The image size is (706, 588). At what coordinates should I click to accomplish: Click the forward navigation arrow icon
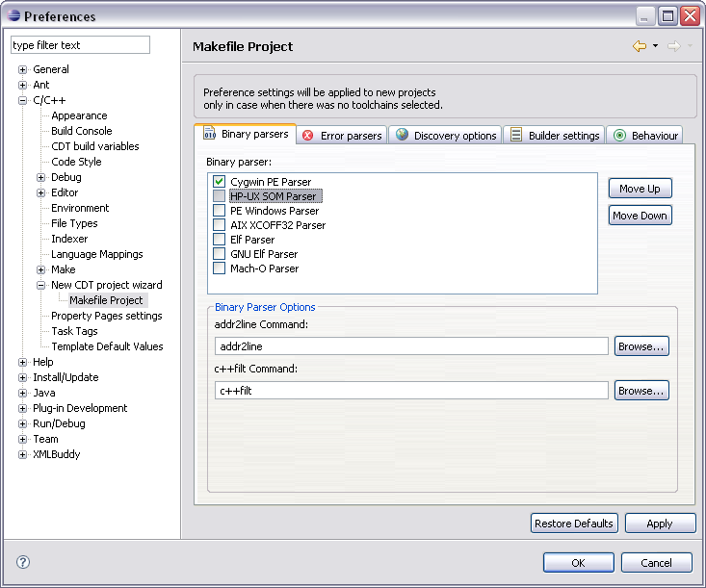click(673, 46)
